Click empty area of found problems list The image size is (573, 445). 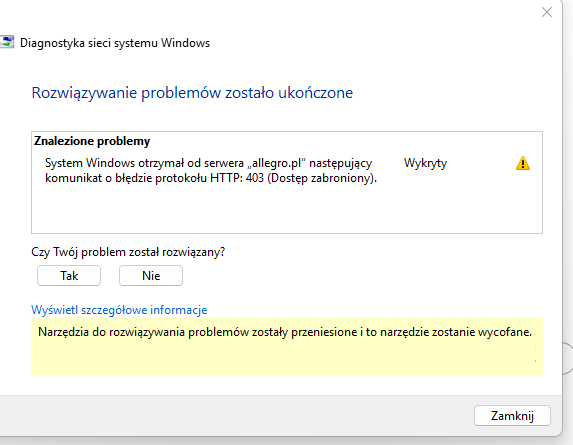pyautogui.click(x=287, y=210)
